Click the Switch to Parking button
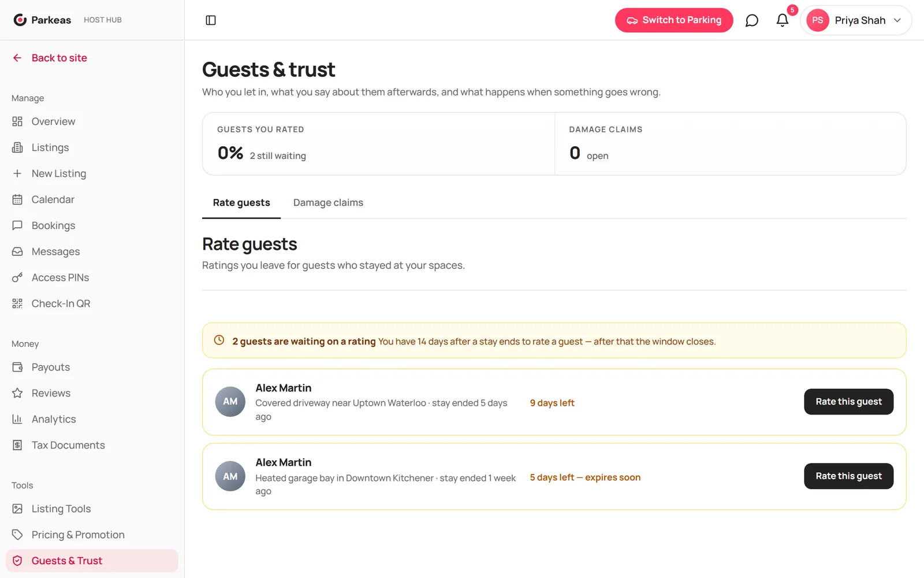Viewport: 924px width, 578px height. [674, 20]
